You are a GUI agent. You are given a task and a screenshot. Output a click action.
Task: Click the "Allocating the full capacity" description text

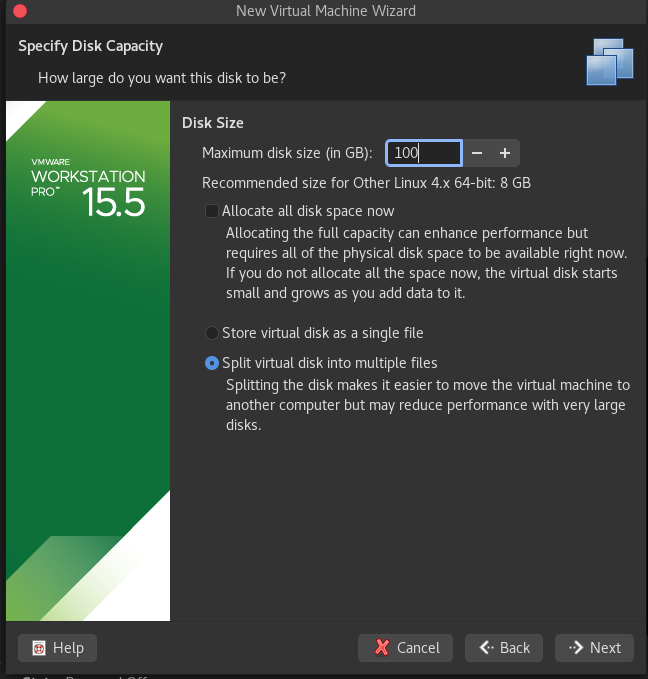point(427,263)
